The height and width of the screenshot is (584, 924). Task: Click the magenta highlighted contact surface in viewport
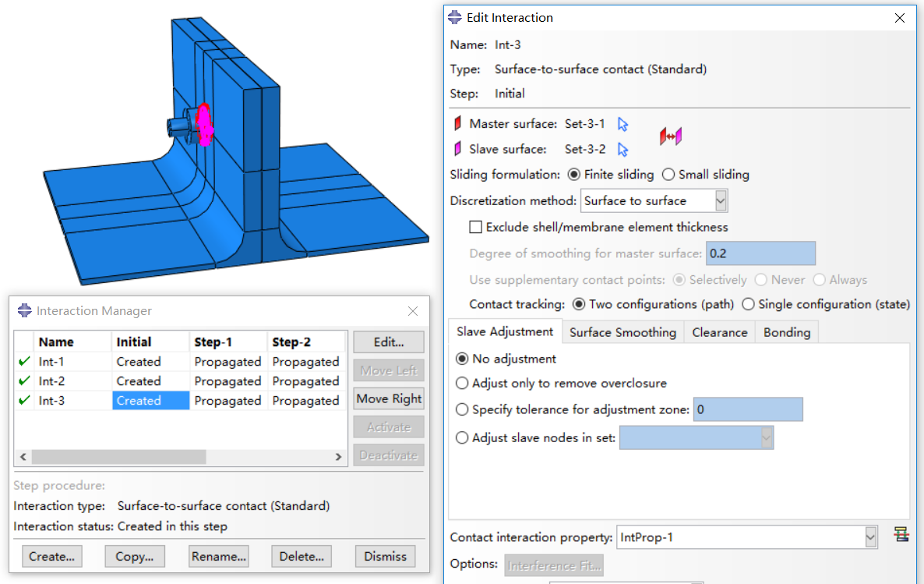coord(204,125)
